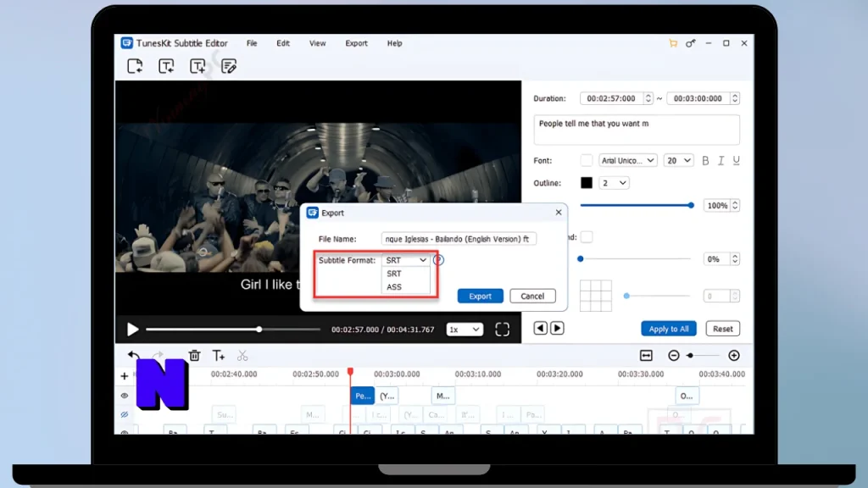Select the highlighted Pe... subtitle clip

pos(363,396)
